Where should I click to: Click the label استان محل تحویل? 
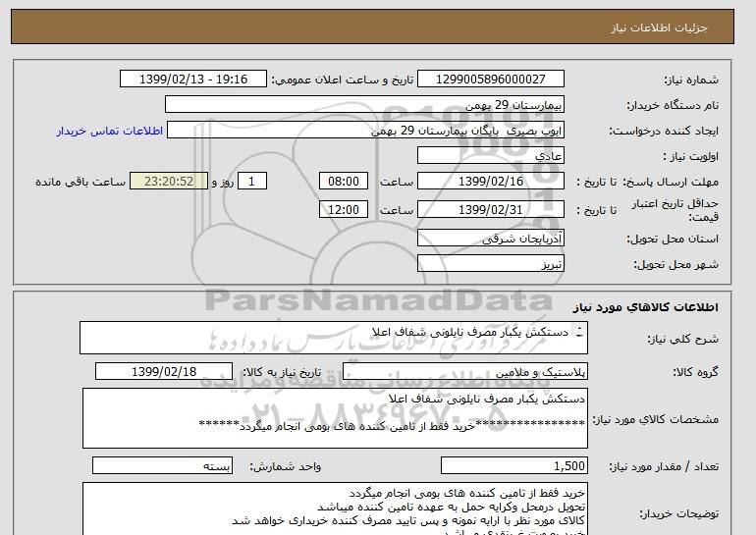pos(673,239)
